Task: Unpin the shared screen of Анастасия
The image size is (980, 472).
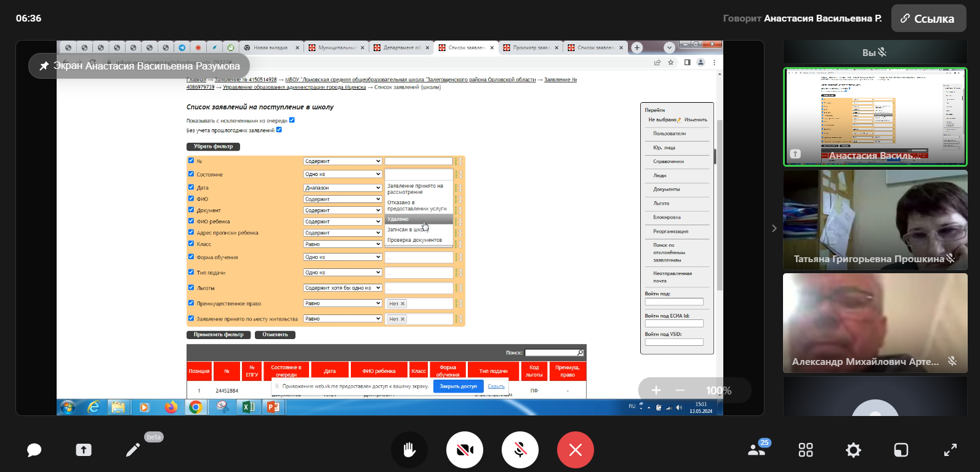Action: tap(44, 66)
